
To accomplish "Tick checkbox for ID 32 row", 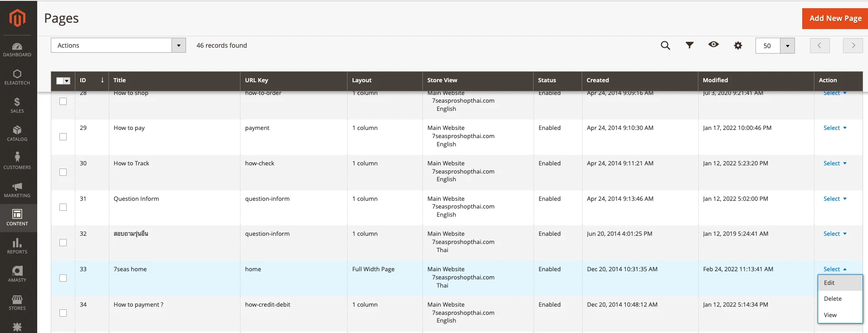I will click(63, 243).
